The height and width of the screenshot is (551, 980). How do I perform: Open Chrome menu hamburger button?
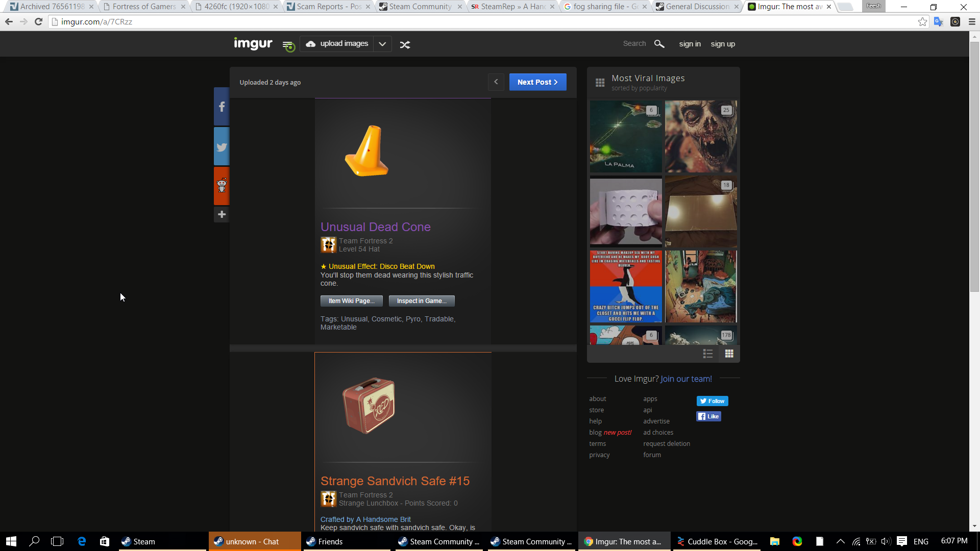click(x=972, y=22)
